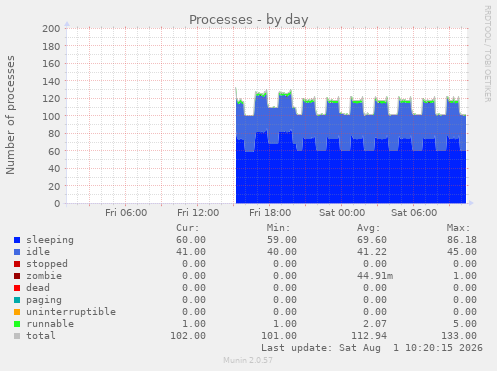Select the 'stopped' legend label
Screen dimensions: 497x371
coord(47,264)
